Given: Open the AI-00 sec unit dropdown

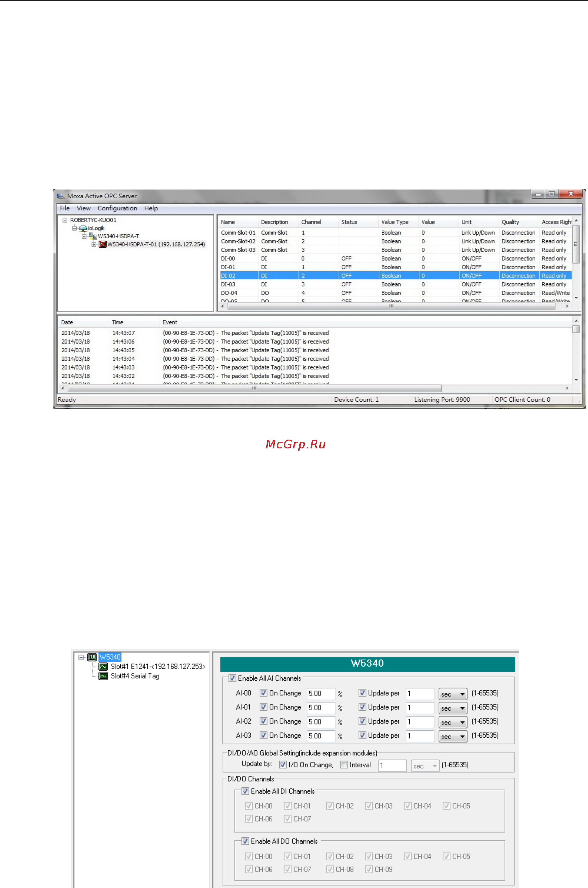Looking at the screenshot, I should (453, 694).
